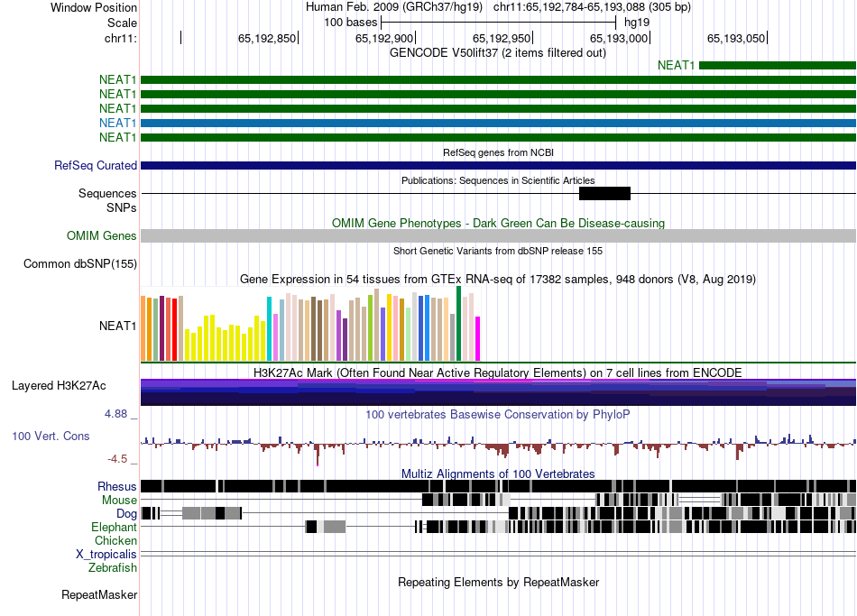Click the NEAT1 GTEx expression label
This screenshot has height=616, width=857.
point(117,326)
